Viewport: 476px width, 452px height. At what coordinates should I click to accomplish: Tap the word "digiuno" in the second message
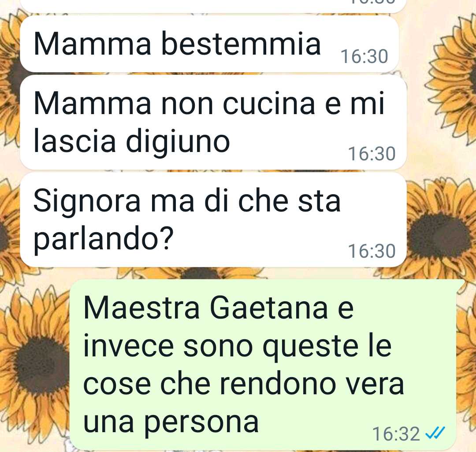coord(178,142)
